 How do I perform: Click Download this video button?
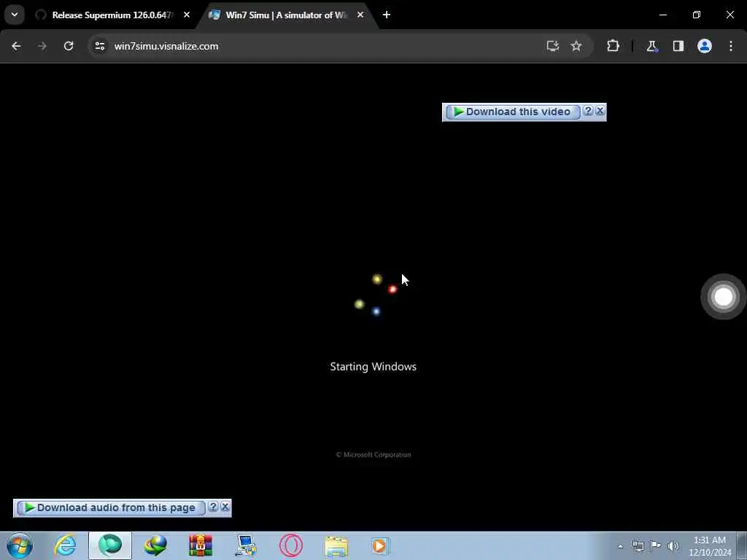[513, 112]
